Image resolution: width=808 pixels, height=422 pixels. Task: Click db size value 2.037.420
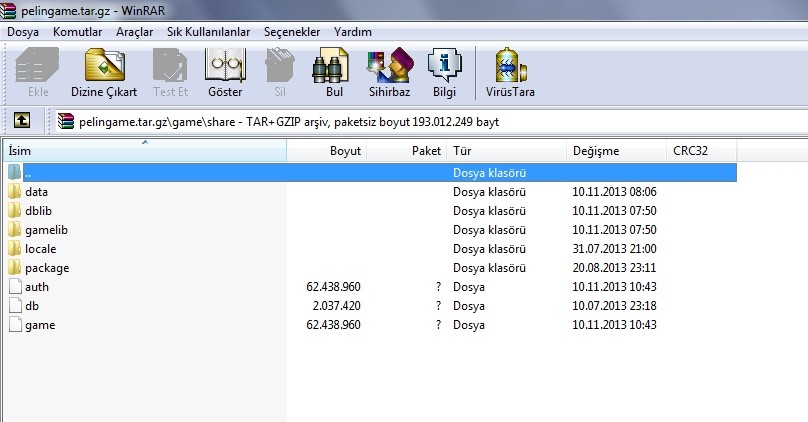(336, 306)
